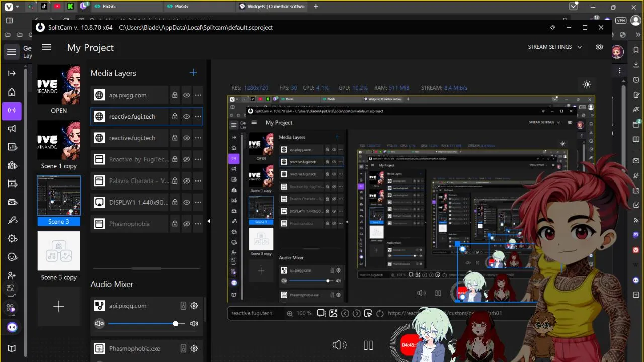Open options for Reactive by FugiTech layer

(198, 159)
